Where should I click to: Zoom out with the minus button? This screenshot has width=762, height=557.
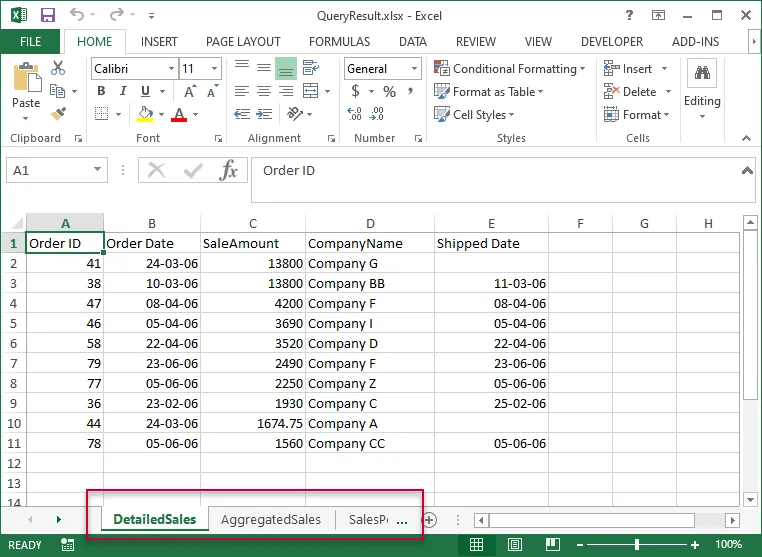click(580, 545)
